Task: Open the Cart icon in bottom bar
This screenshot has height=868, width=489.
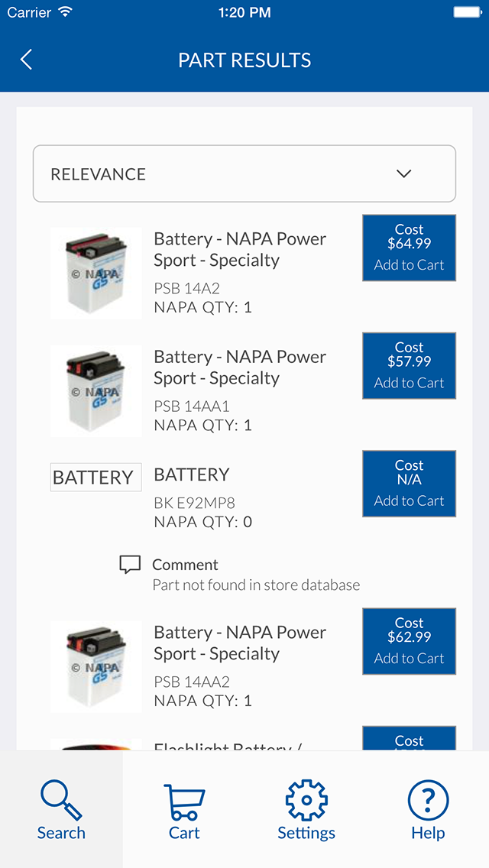Action: (184, 802)
